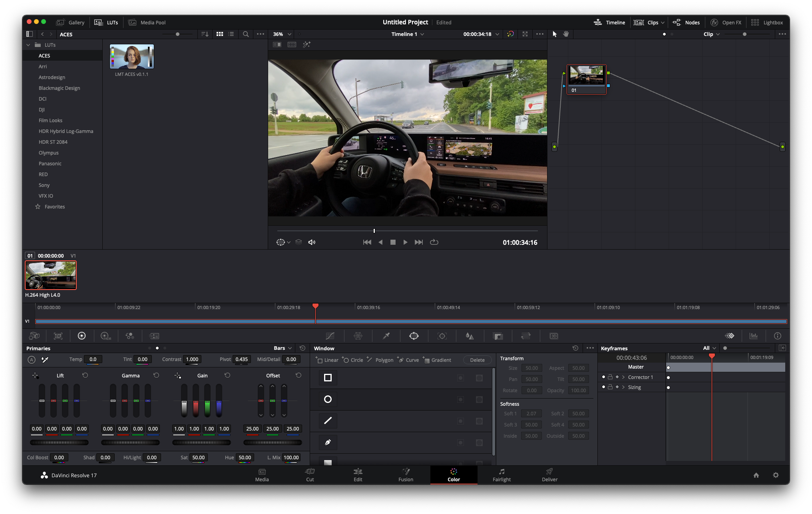Mute viewer audio with speaker icon
Viewport: 812px width, 514px height.
point(312,242)
